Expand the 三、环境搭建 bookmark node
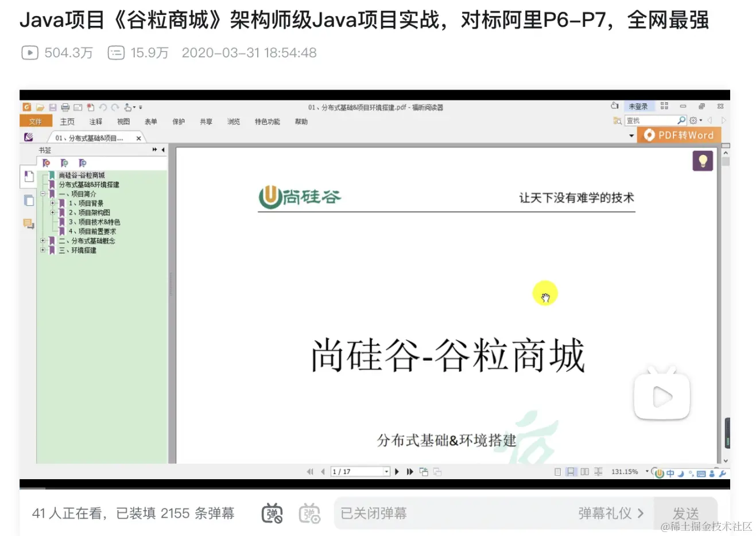 [43, 250]
